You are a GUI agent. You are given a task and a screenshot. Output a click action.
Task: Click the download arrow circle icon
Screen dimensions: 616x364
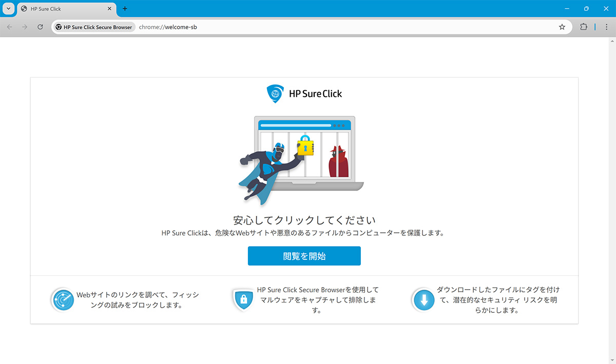423,300
